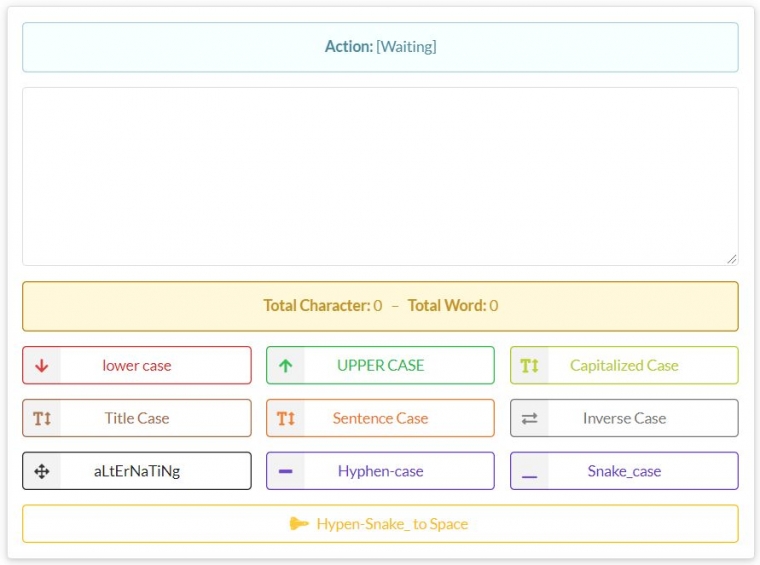Convert text with UPPER CASE label
This screenshot has width=760, height=565.
click(x=380, y=365)
